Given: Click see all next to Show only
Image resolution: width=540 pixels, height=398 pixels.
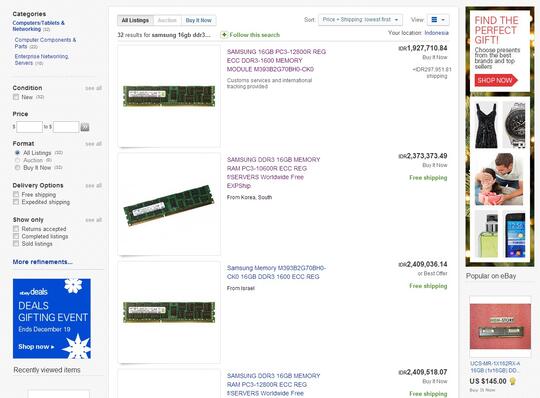Looking at the screenshot, I should click(93, 220).
